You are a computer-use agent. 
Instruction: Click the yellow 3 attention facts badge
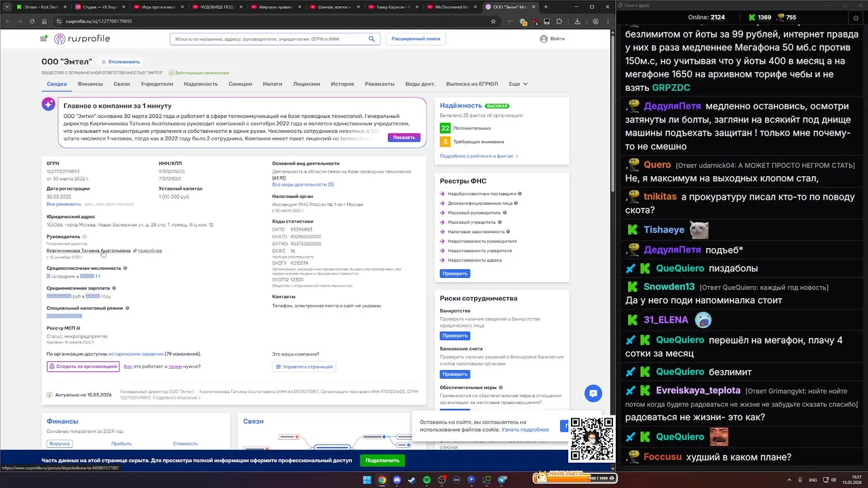tap(445, 142)
